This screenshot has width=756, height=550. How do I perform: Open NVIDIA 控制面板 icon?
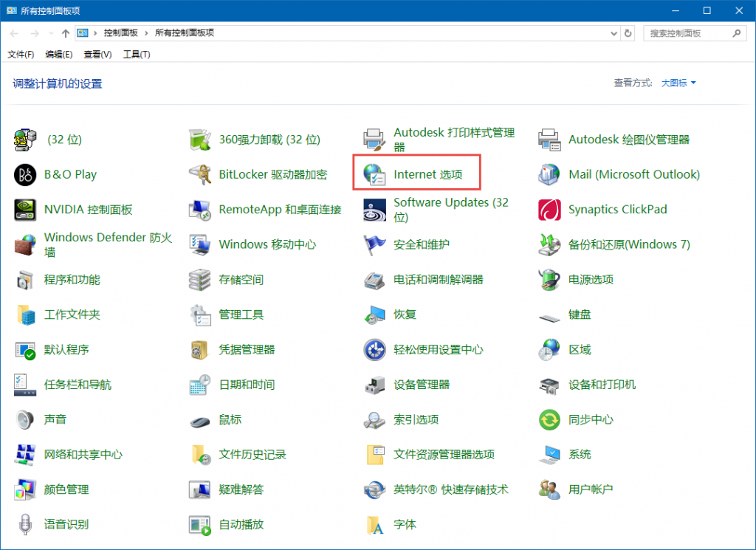(25, 210)
